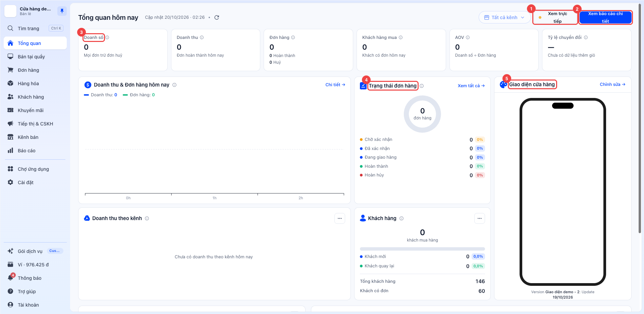Click the phone storefront preview
This screenshot has width=644, height=314.
tap(563, 192)
